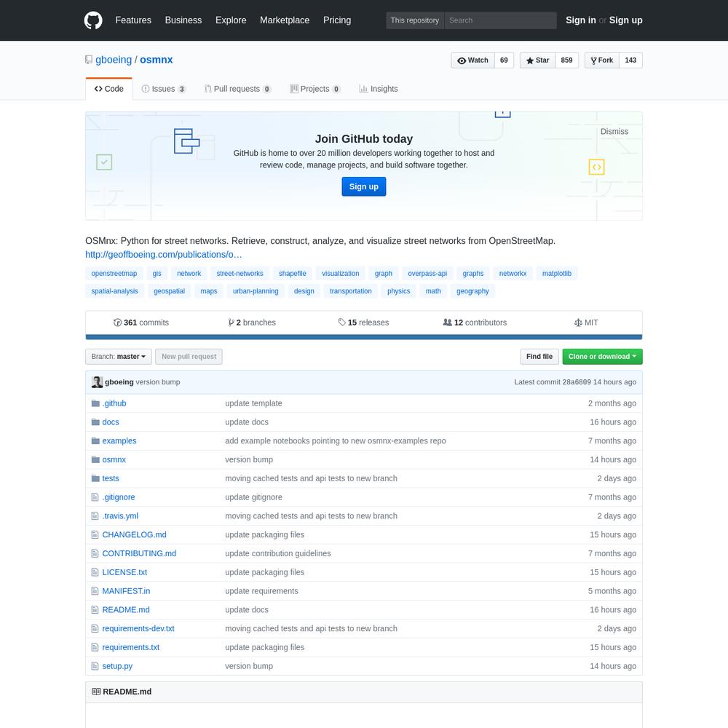
Task: Switch to the Issues tab
Action: 163,89
